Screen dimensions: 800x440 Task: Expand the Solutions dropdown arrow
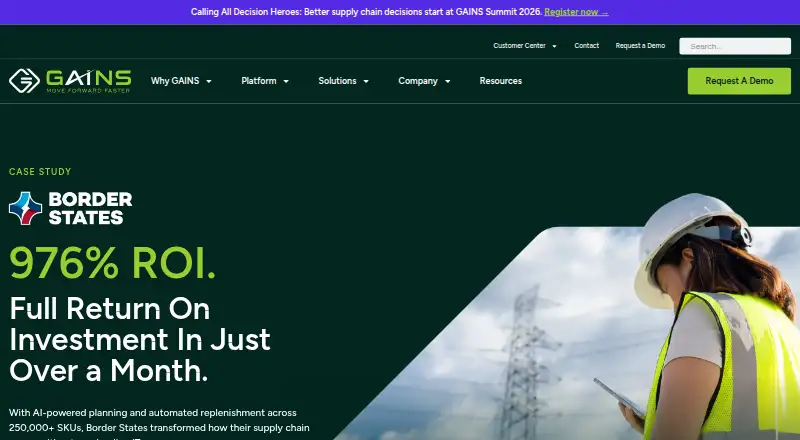[366, 81]
